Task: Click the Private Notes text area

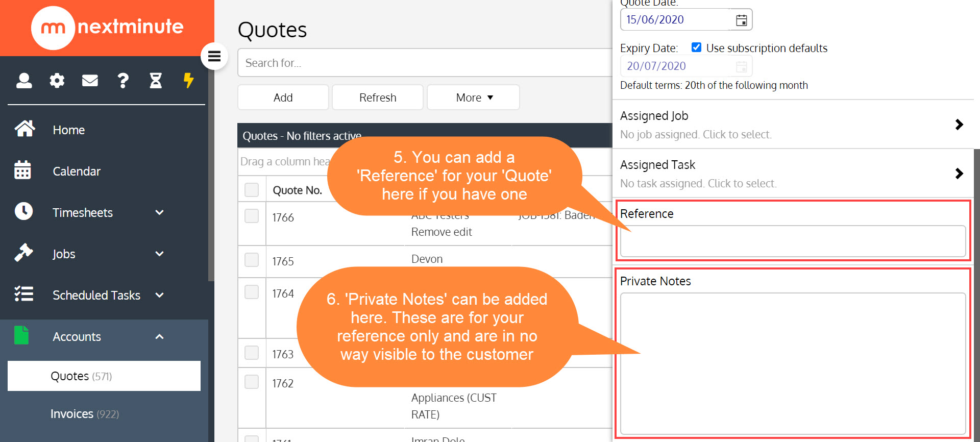Action: [x=793, y=363]
